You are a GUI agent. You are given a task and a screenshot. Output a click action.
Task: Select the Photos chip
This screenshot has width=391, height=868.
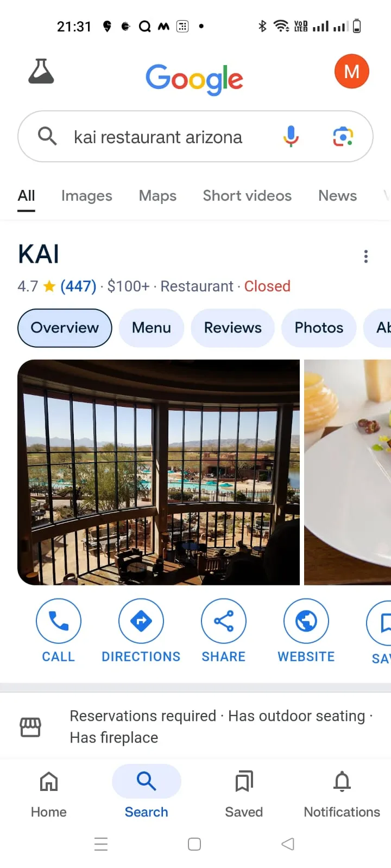[x=319, y=328]
